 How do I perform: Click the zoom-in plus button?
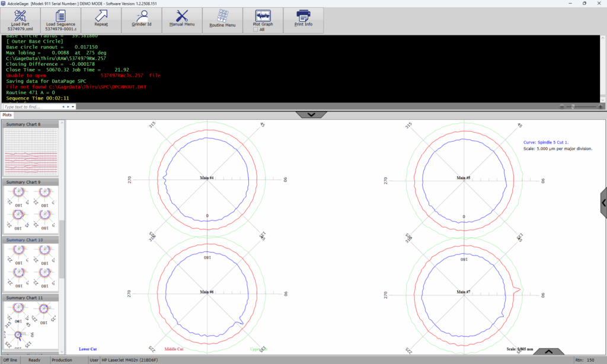coord(601,107)
